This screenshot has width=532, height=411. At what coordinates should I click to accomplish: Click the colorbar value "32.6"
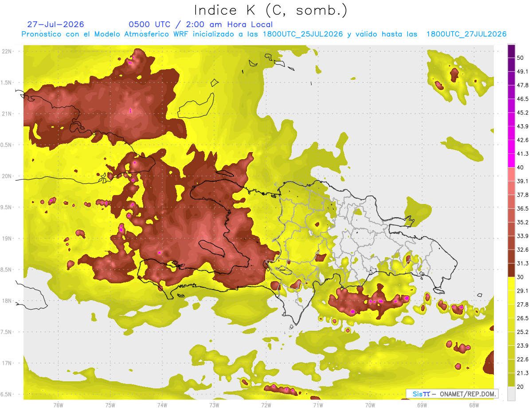523,250
